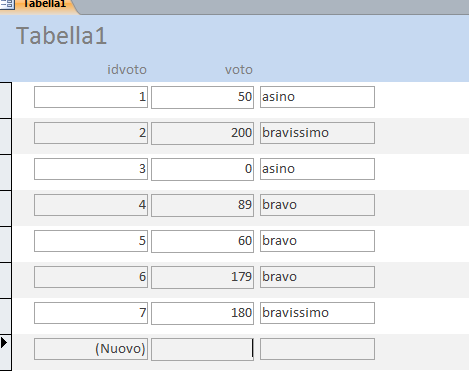Click voto field containing 200

tap(202, 133)
